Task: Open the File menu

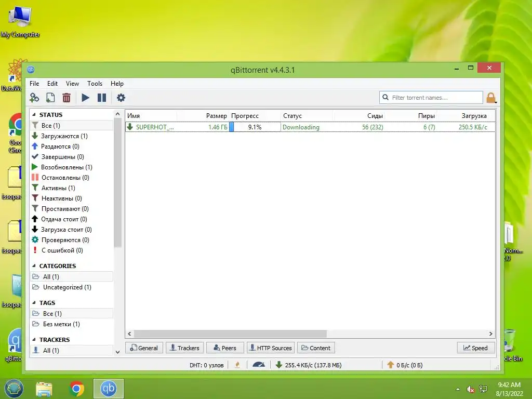Action: (x=34, y=84)
